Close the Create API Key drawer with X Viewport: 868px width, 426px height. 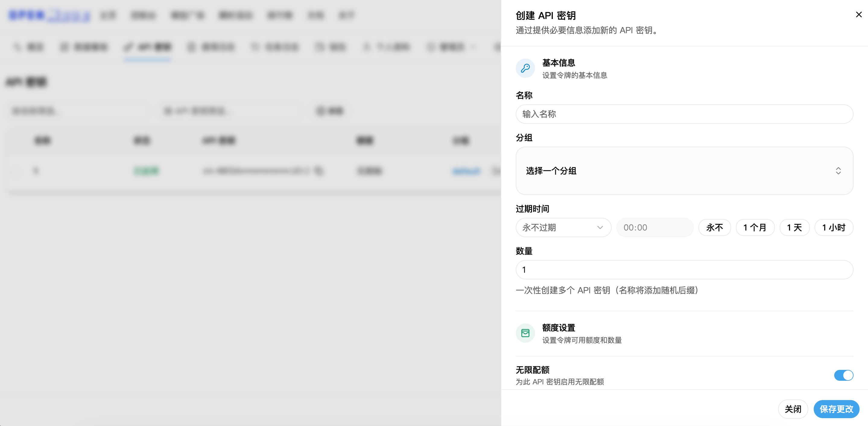[x=859, y=14]
